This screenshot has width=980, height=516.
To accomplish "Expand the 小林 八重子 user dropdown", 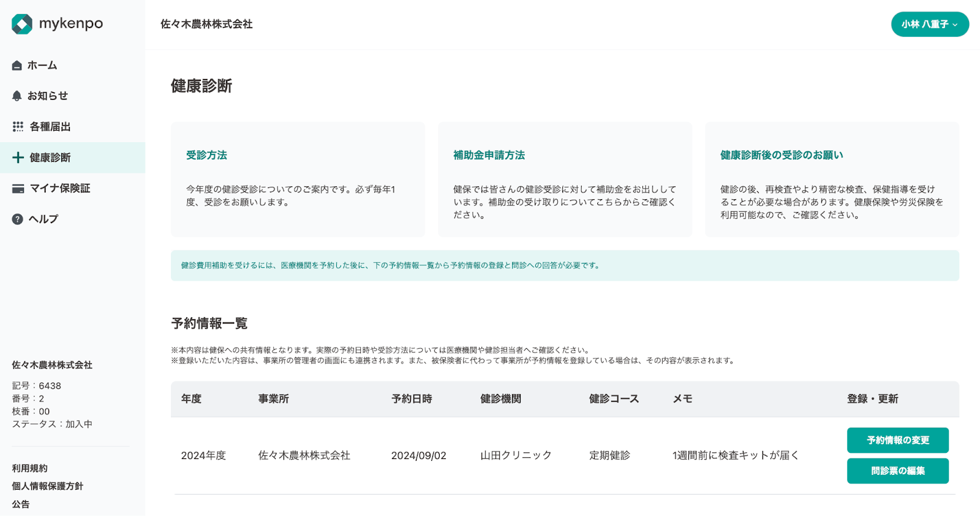I will tap(929, 25).
